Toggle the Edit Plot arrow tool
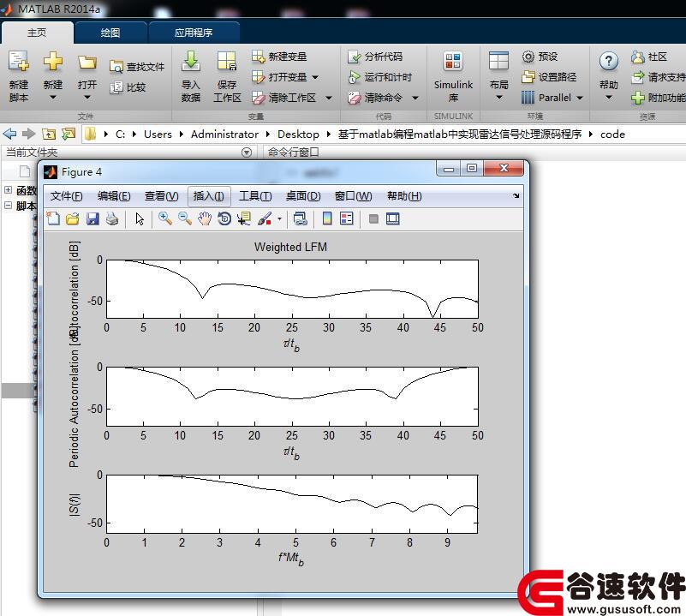Screen dimensions: 686x616 (140, 218)
